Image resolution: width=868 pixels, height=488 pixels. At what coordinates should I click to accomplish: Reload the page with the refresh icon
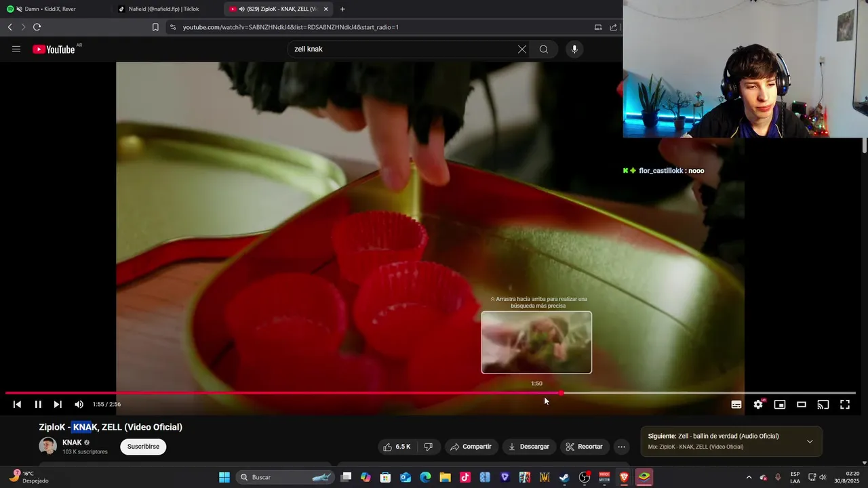pos(37,27)
